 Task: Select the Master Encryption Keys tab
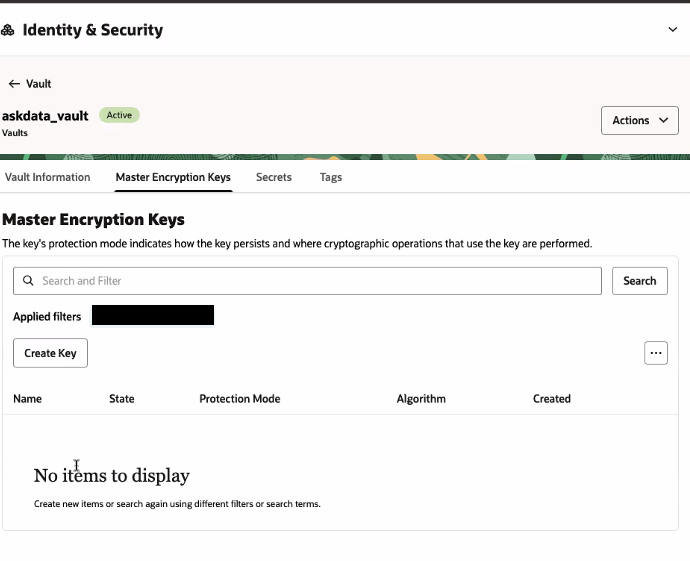coord(173,177)
